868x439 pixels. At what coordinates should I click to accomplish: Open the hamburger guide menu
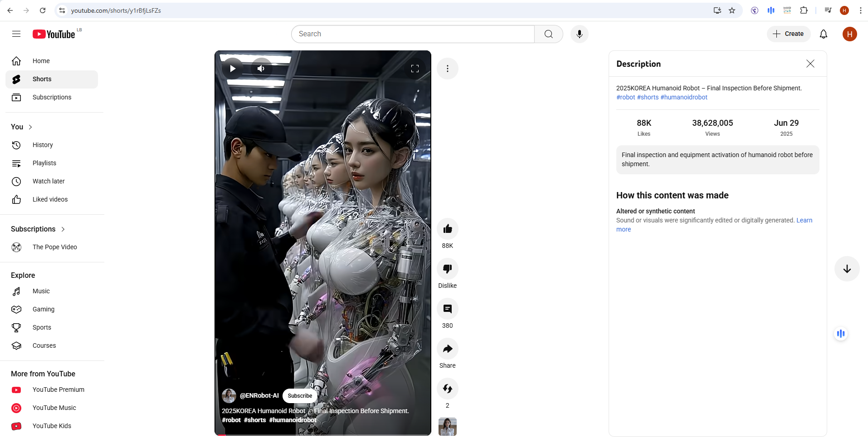16,34
